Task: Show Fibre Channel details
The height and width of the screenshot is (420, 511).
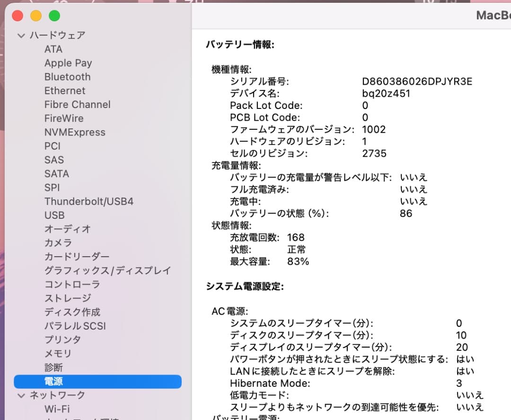Action: point(77,104)
